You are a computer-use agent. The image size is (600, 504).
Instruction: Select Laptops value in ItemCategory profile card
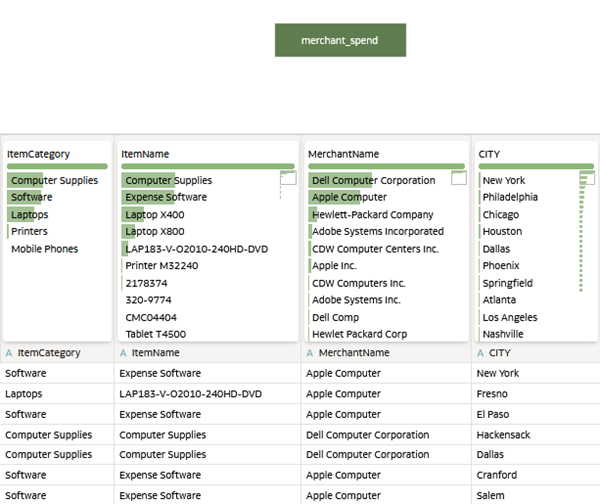[x=30, y=214]
